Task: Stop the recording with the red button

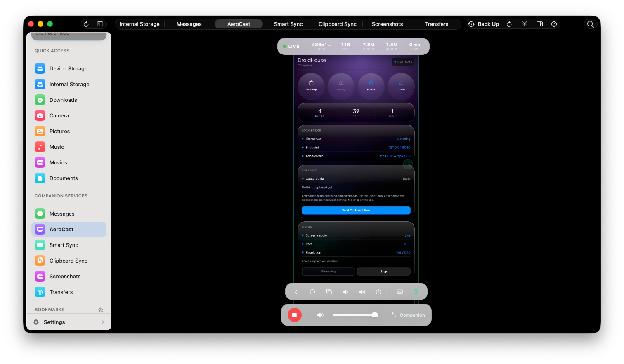Action: (295, 315)
